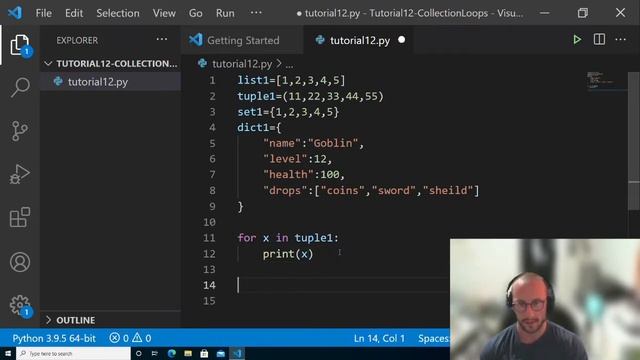The image size is (640, 360).
Task: Click the print(x) statement
Action: pyautogui.click(x=288, y=254)
